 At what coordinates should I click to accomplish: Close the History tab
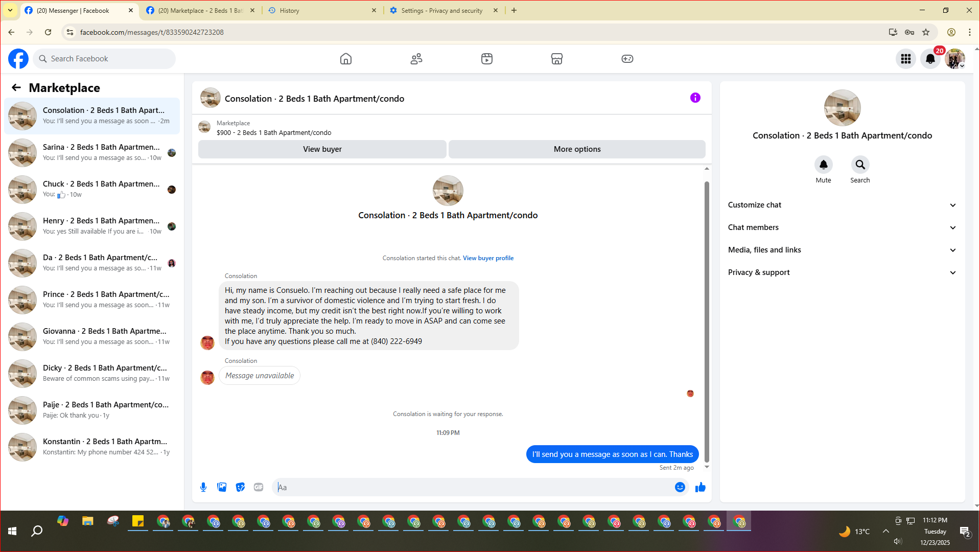click(x=374, y=10)
